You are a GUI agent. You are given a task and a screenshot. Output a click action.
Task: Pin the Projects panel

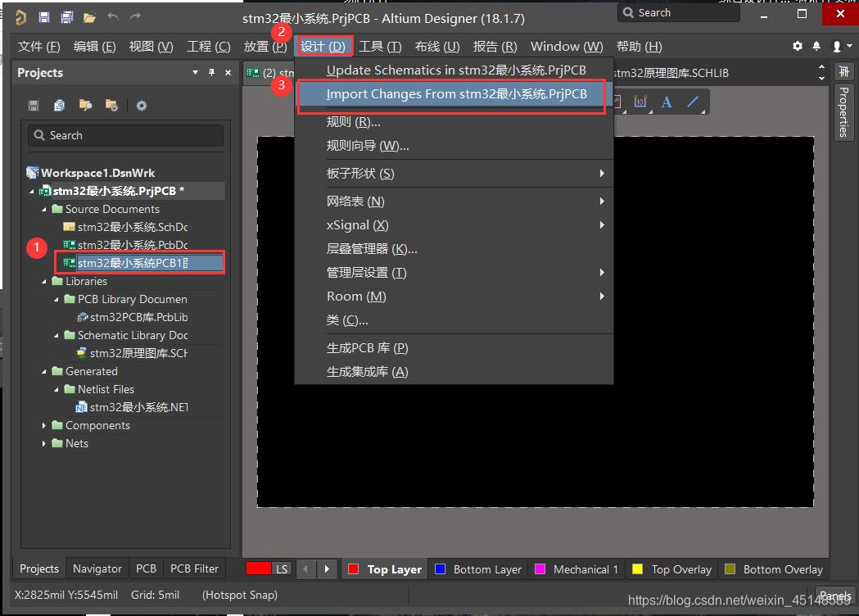pos(211,73)
